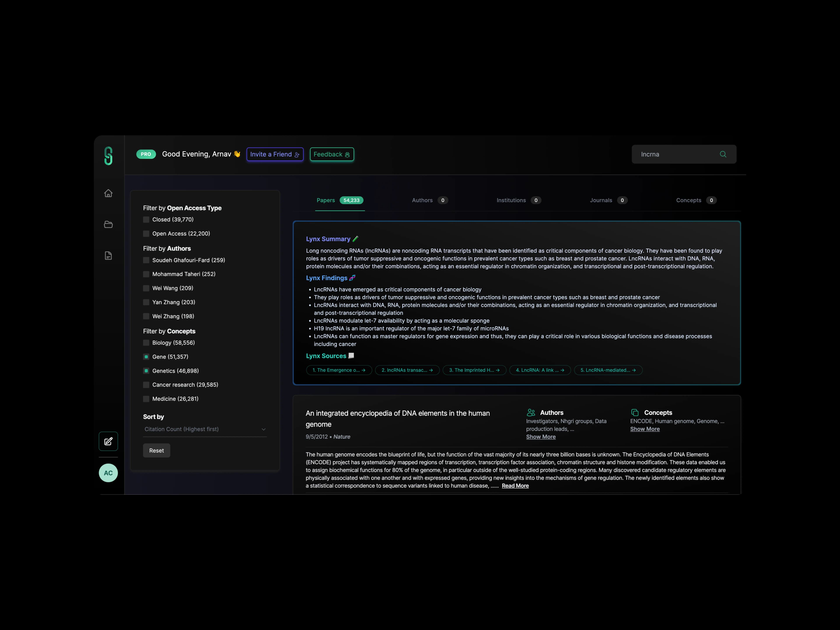This screenshot has height=630, width=840.
Task: Click the home icon in sidebar
Action: pos(108,192)
